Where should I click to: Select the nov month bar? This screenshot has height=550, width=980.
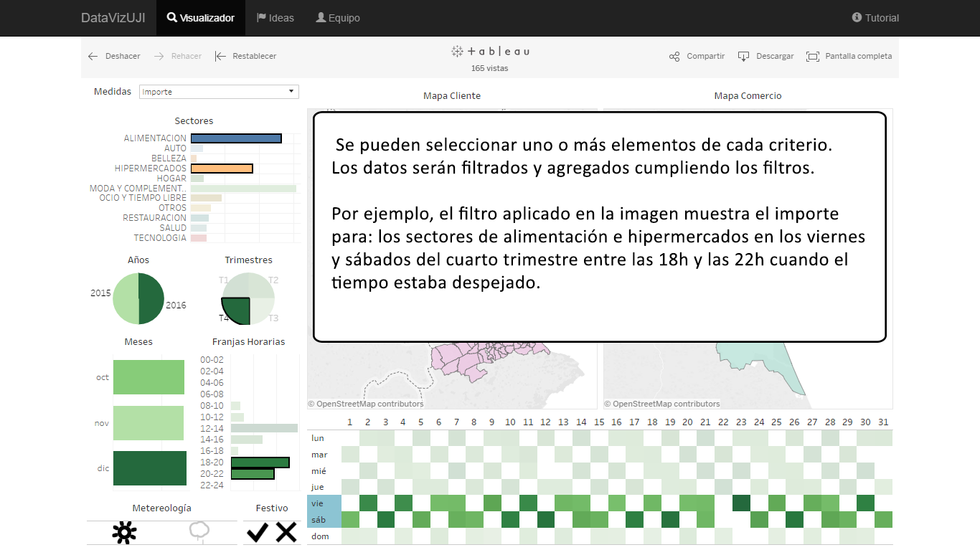click(149, 423)
